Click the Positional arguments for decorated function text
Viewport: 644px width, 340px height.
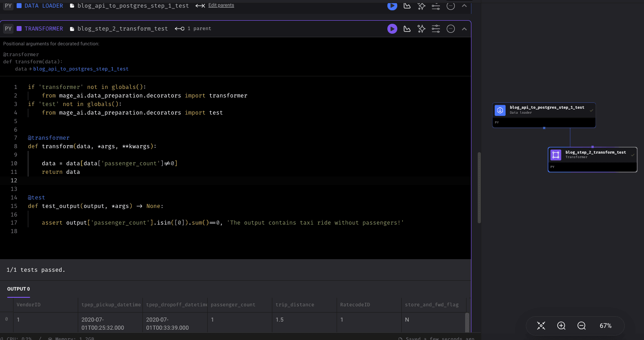click(51, 44)
